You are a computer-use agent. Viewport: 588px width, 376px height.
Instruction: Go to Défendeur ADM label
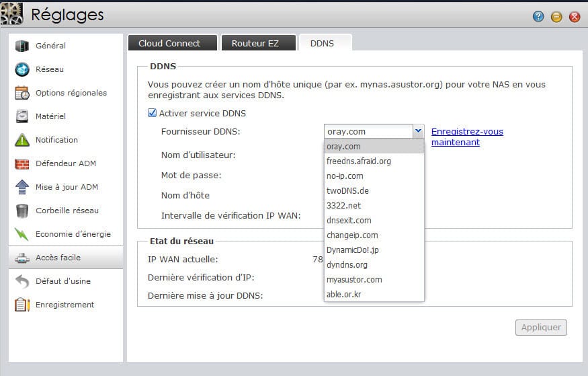66,163
